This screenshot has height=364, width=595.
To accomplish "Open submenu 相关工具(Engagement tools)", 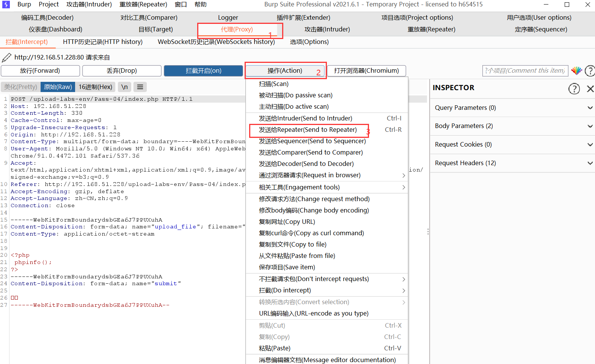I will point(327,187).
